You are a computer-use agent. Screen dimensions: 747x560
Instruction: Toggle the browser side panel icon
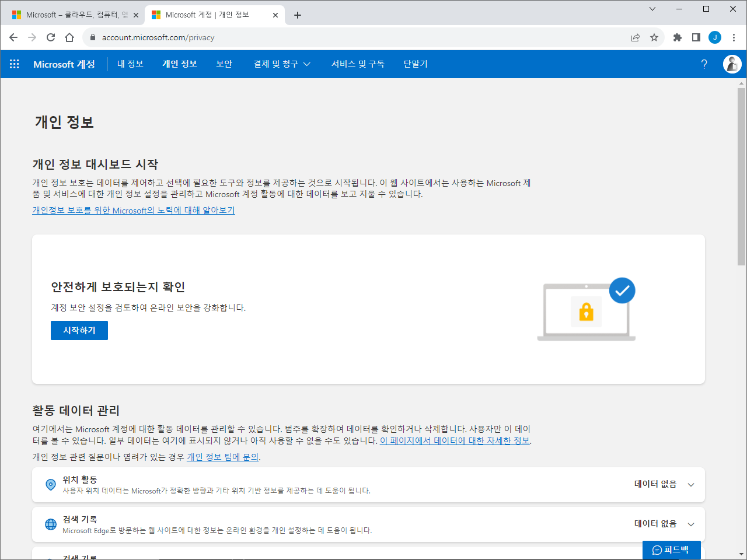(696, 37)
